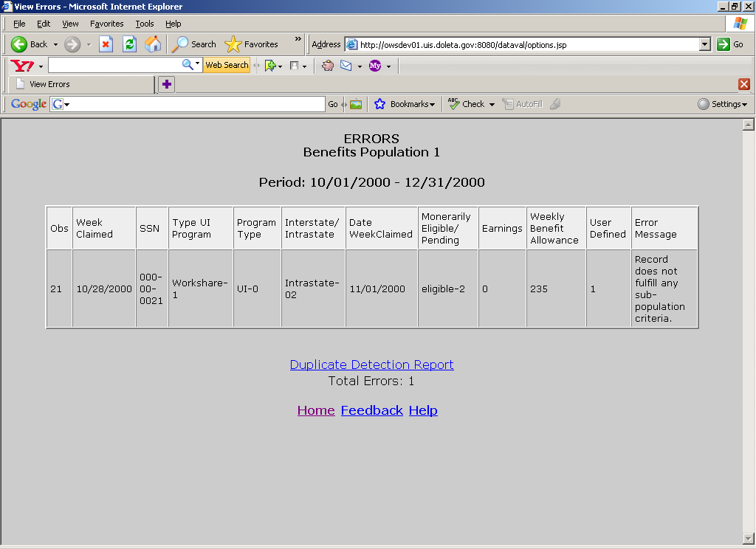Click the page scrollbar down arrow
756x549 pixels.
click(748, 537)
